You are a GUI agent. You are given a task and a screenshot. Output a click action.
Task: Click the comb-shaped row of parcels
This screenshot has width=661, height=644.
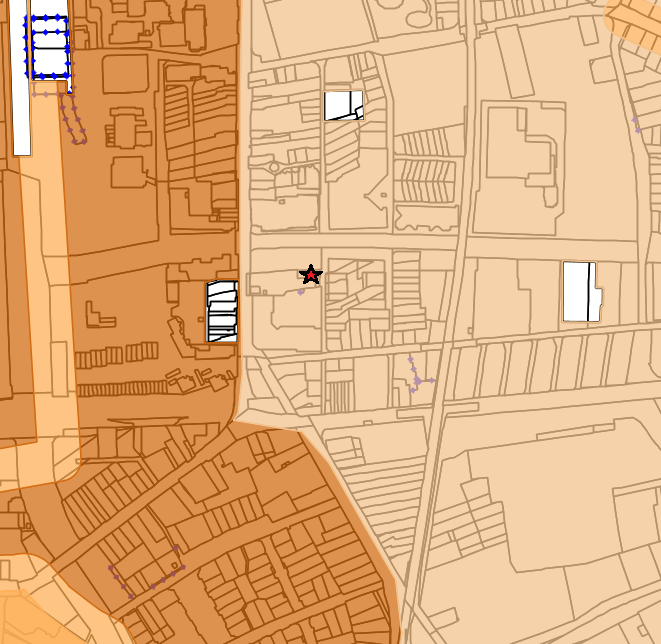pos(425,180)
